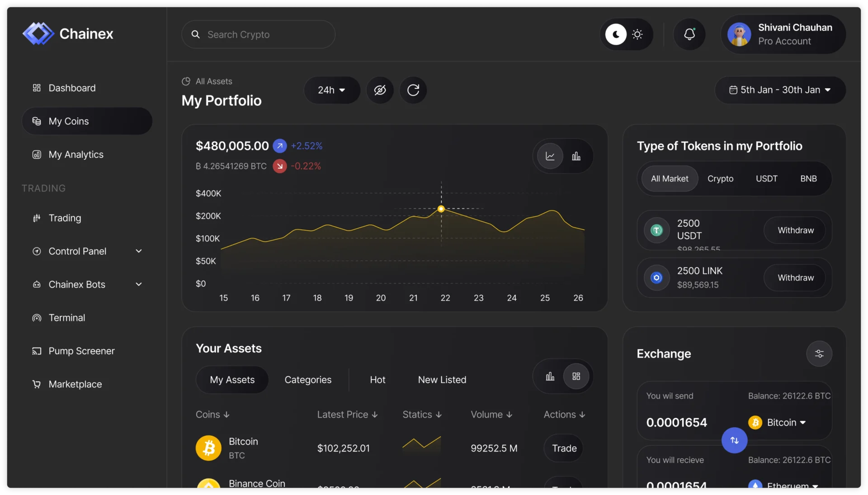The image size is (868, 495).
Task: Open the New Listed assets tab
Action: point(442,380)
